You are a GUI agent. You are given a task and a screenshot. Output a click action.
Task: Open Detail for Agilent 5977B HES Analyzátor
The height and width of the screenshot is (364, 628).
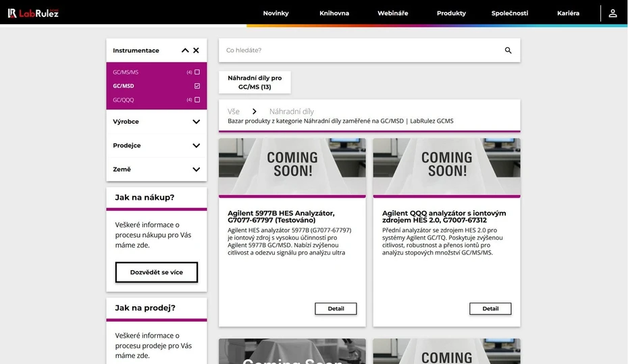point(336,309)
